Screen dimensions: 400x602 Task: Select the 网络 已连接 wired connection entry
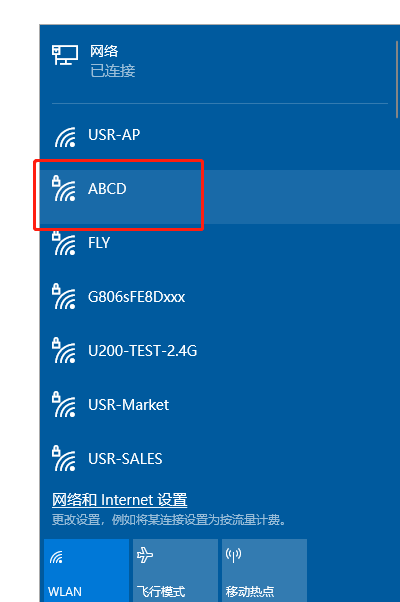click(220, 61)
